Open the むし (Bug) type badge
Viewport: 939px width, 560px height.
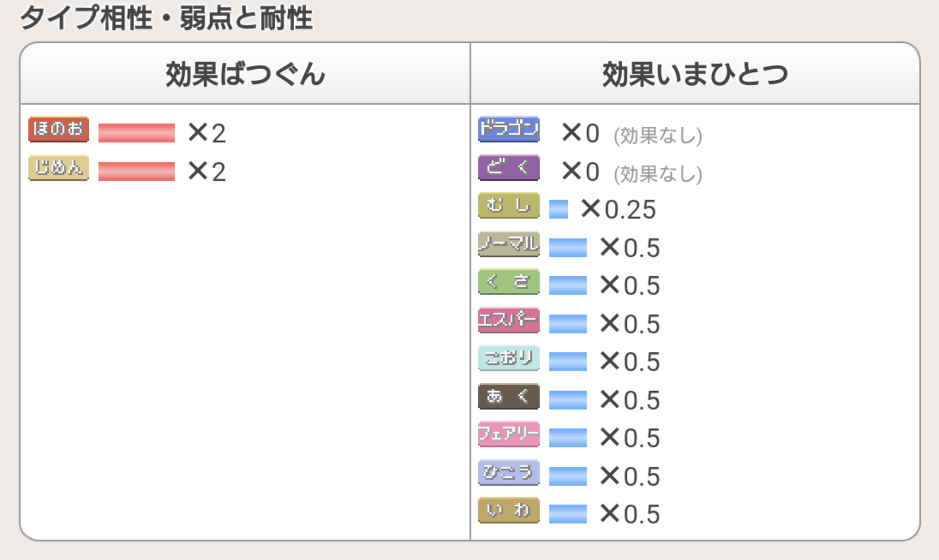coord(508,206)
